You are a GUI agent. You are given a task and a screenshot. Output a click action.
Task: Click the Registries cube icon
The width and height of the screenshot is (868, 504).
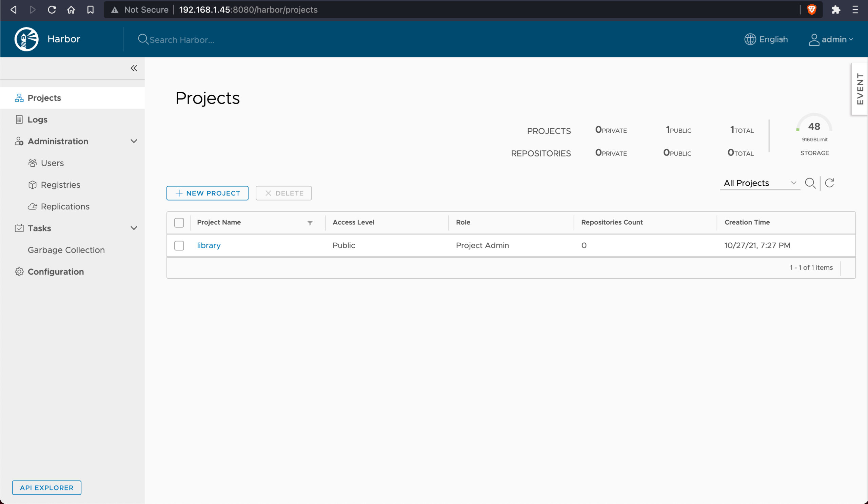pos(32,185)
